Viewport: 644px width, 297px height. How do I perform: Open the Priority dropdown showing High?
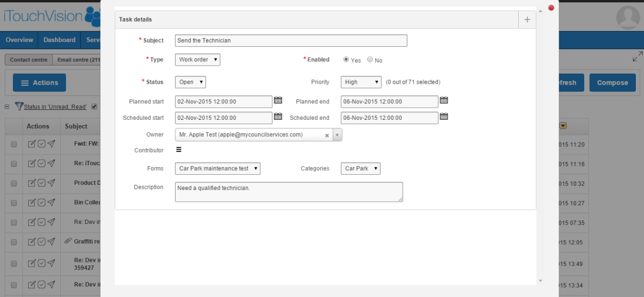tap(361, 82)
